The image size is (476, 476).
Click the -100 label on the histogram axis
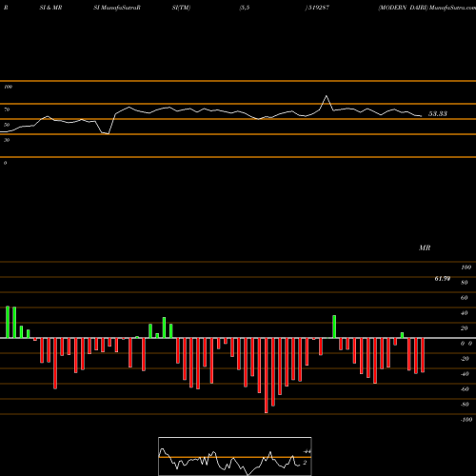[466, 420]
